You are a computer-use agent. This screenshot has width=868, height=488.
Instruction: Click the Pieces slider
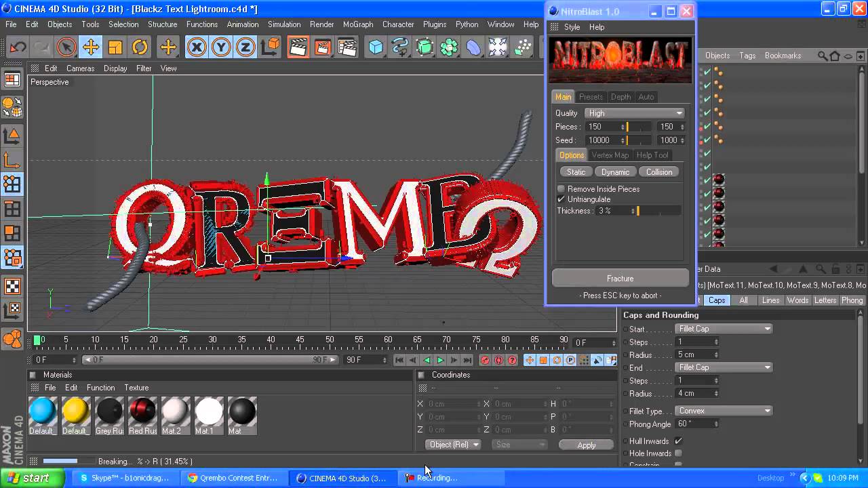click(x=639, y=127)
